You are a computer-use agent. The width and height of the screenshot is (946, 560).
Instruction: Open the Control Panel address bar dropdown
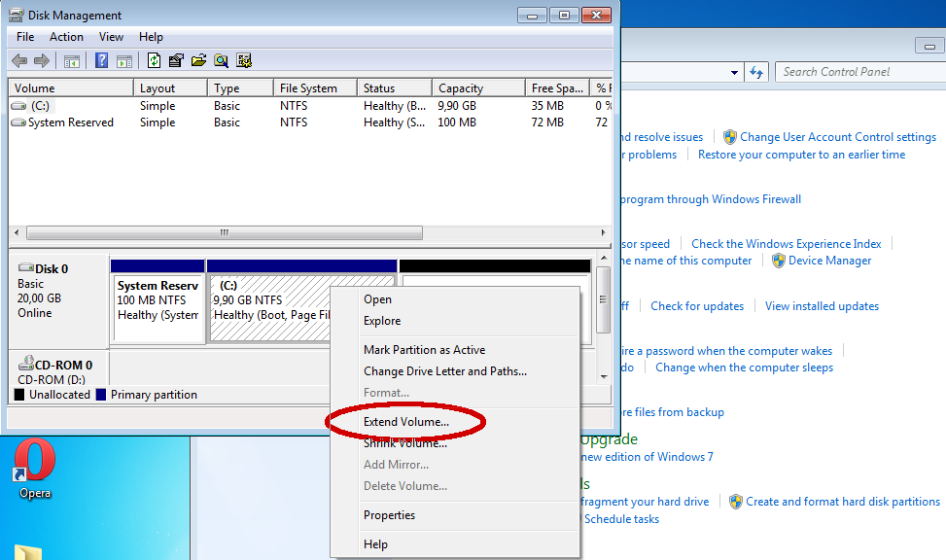[x=735, y=72]
